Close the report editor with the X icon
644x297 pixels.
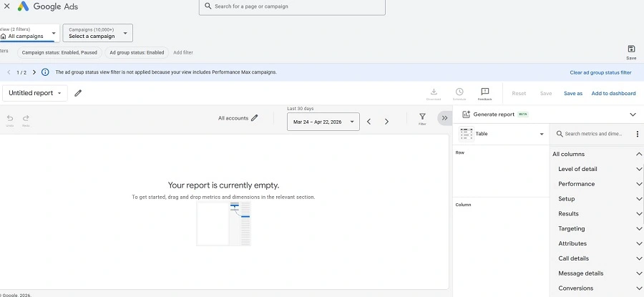pos(6,6)
